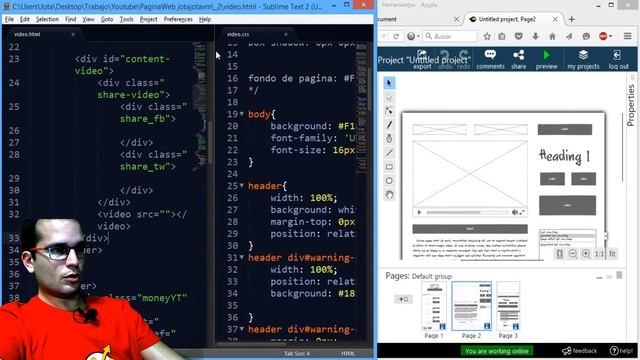Mute using the wireframe video volume icon
This screenshot has width=640, height=360.
[x=515, y=212]
